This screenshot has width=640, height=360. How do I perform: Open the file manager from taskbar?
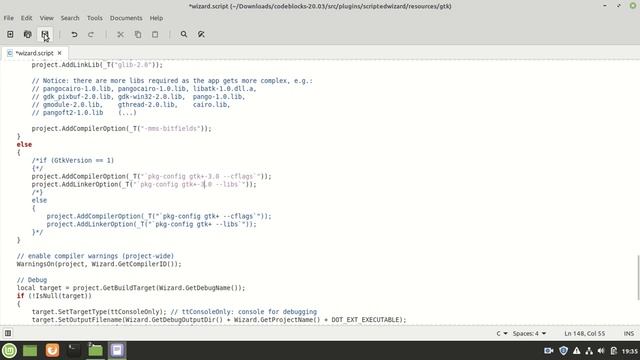coord(96,350)
